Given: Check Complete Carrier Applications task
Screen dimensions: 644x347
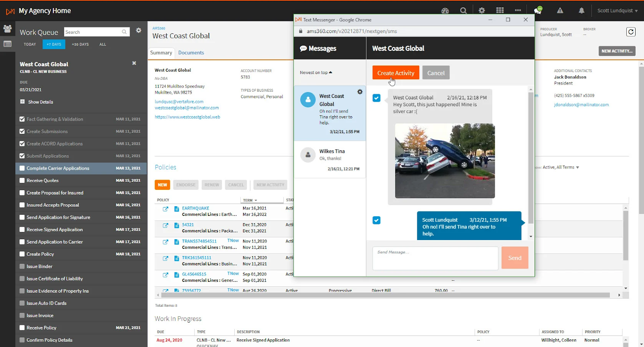Looking at the screenshot, I should (22, 168).
